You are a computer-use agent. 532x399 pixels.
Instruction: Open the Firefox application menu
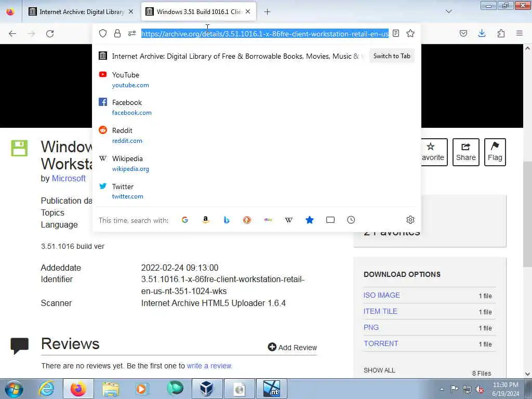(x=520, y=33)
